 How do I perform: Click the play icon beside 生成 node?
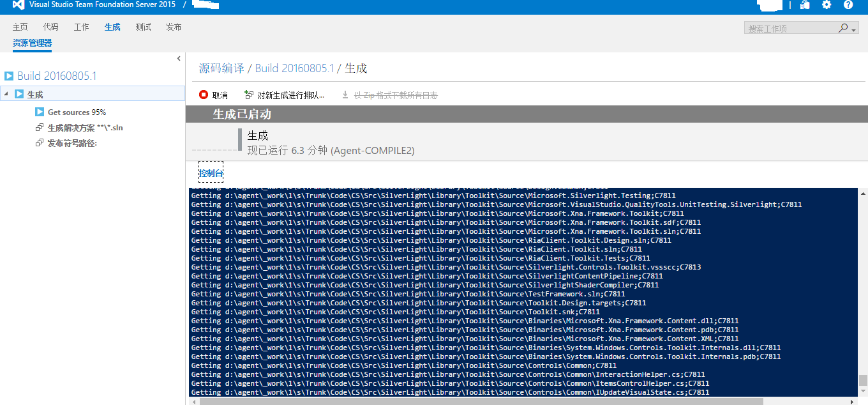[19, 94]
